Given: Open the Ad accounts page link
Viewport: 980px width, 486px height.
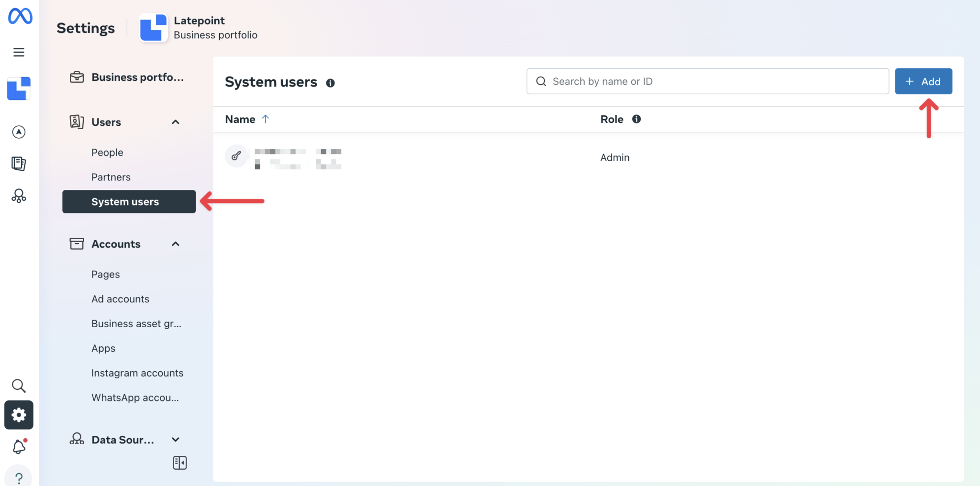Looking at the screenshot, I should pos(120,298).
